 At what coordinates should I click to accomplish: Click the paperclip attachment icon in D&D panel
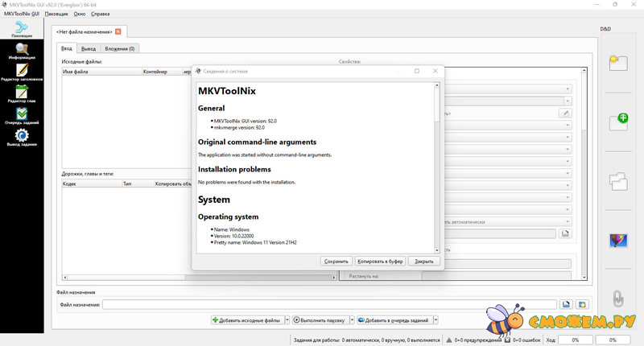[618, 299]
